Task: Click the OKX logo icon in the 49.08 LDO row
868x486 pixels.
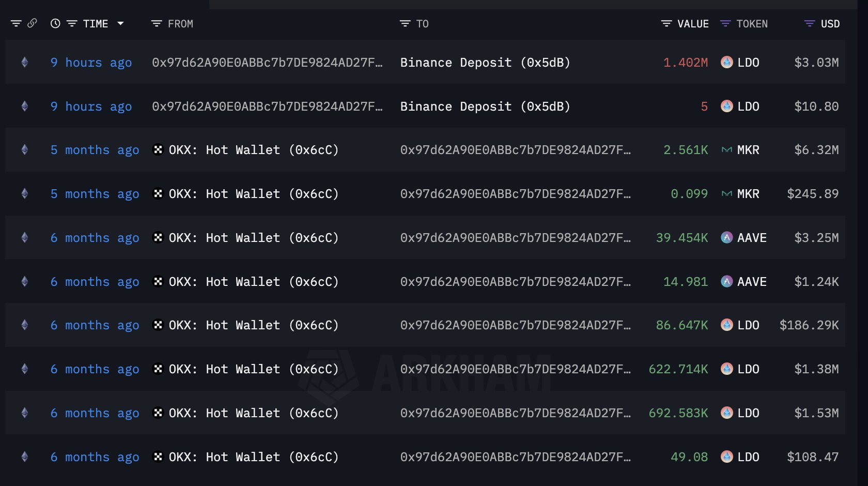Action: point(158,457)
